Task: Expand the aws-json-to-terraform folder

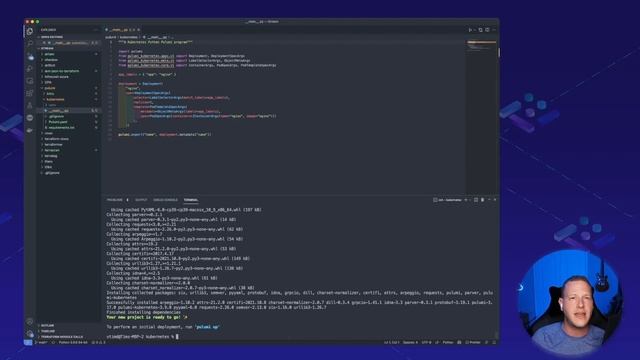Action: point(62,71)
